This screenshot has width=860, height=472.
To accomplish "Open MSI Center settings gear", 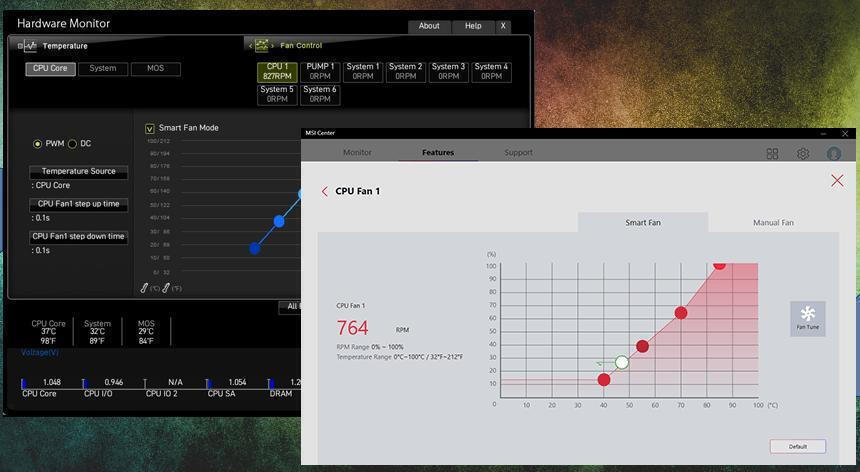I will [x=803, y=154].
